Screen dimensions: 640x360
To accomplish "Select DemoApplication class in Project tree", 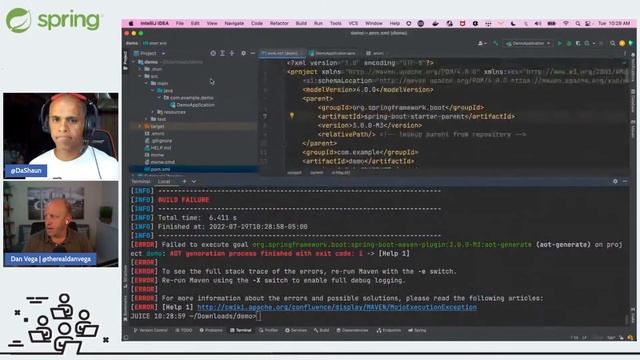I will (x=193, y=105).
